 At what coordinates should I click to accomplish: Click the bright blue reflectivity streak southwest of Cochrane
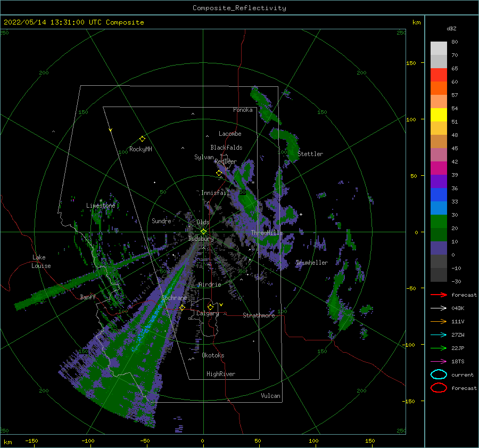tap(149, 324)
